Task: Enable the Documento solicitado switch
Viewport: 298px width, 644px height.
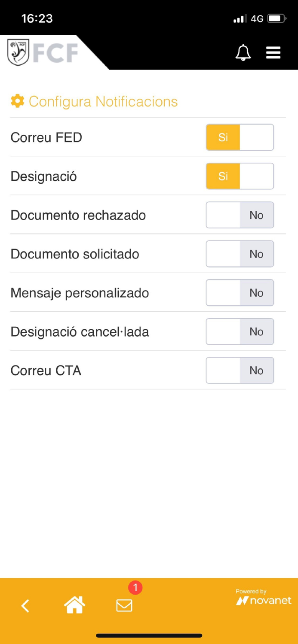Action: point(240,254)
